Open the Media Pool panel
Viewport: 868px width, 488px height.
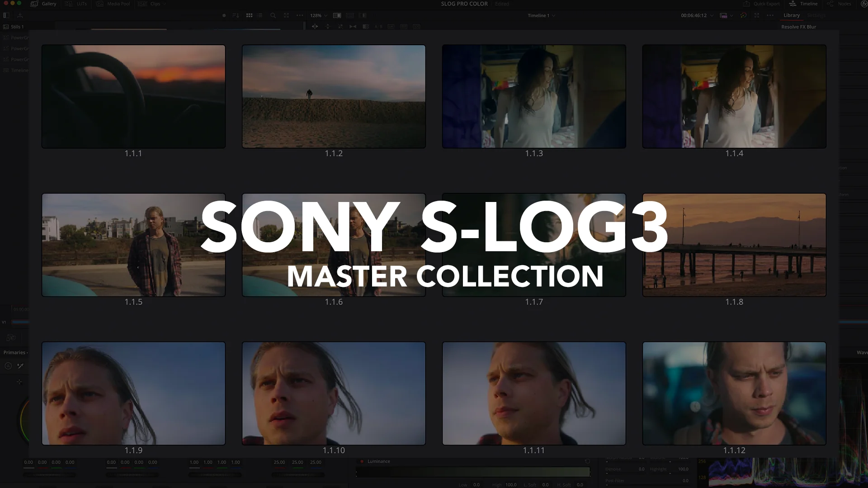(113, 4)
